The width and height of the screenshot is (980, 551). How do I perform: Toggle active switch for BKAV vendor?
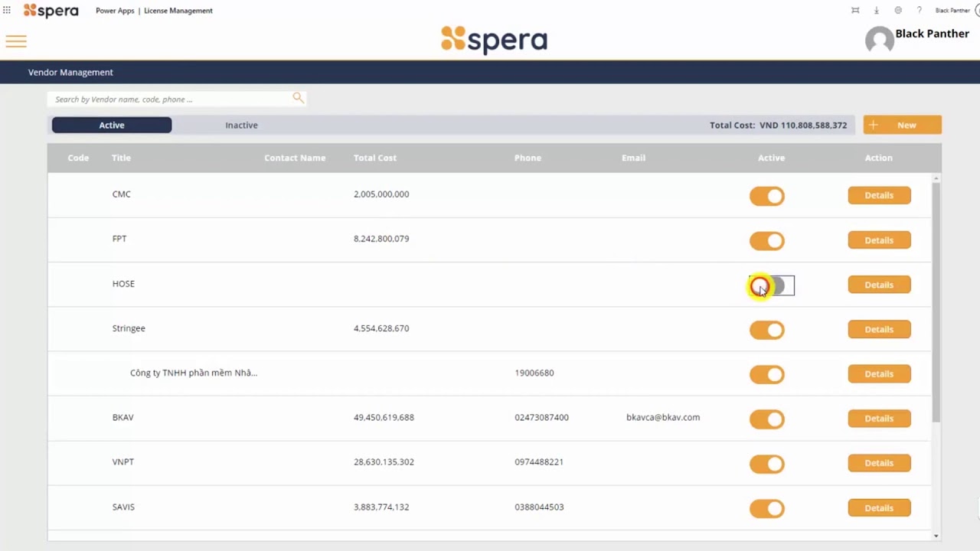pos(767,419)
